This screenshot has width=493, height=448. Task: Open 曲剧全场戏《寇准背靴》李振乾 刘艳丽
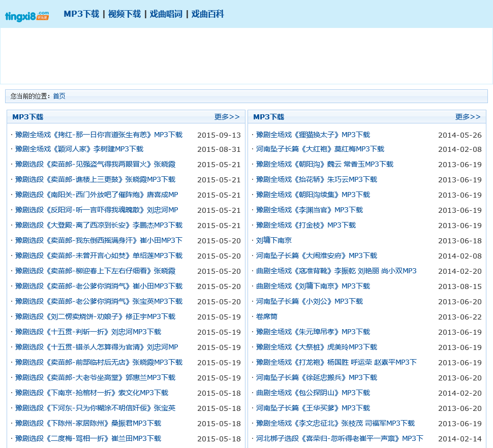tap(336, 271)
